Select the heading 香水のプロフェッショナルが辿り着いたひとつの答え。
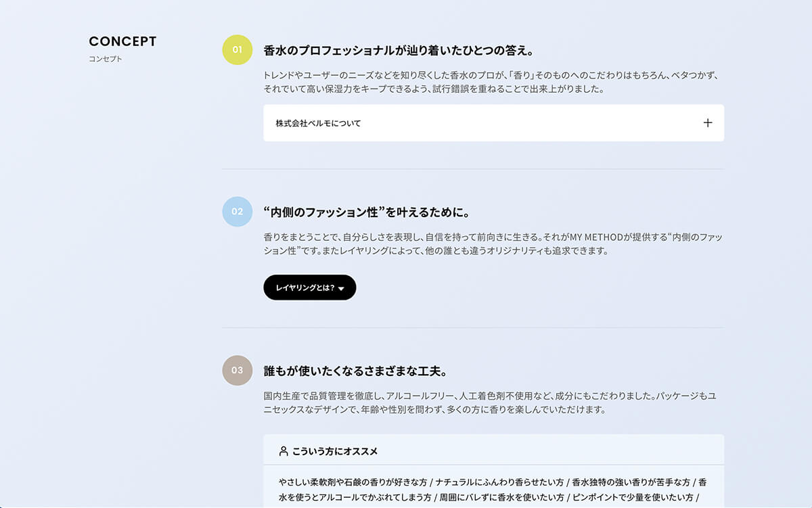The image size is (812, 508). point(399,51)
